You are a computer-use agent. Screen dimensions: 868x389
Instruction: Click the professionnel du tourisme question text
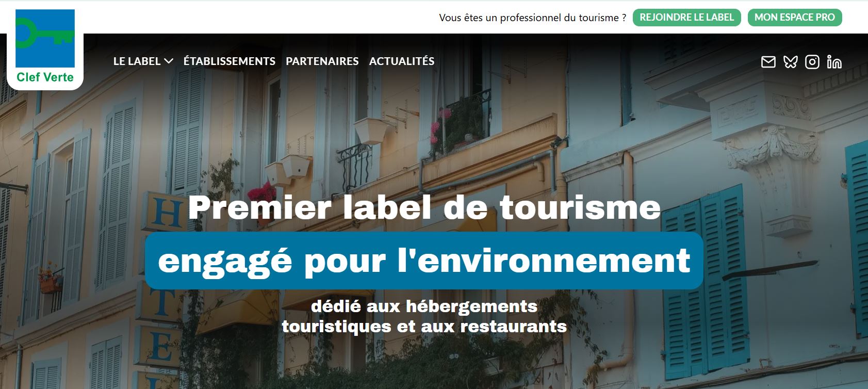click(533, 18)
